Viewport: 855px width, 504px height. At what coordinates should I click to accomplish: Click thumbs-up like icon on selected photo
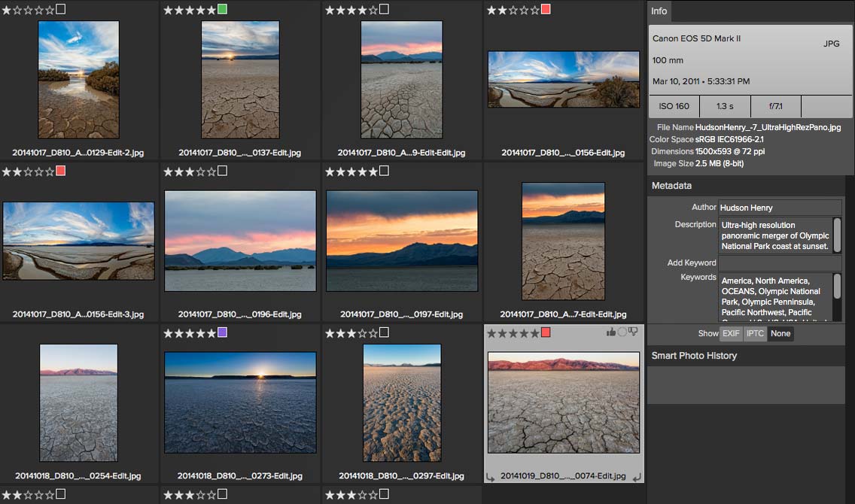click(610, 332)
